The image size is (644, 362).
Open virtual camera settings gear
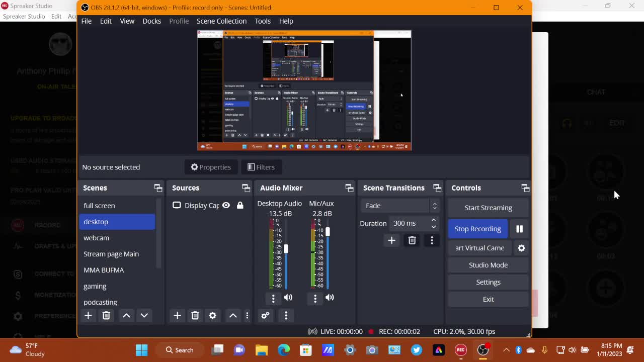pyautogui.click(x=522, y=248)
